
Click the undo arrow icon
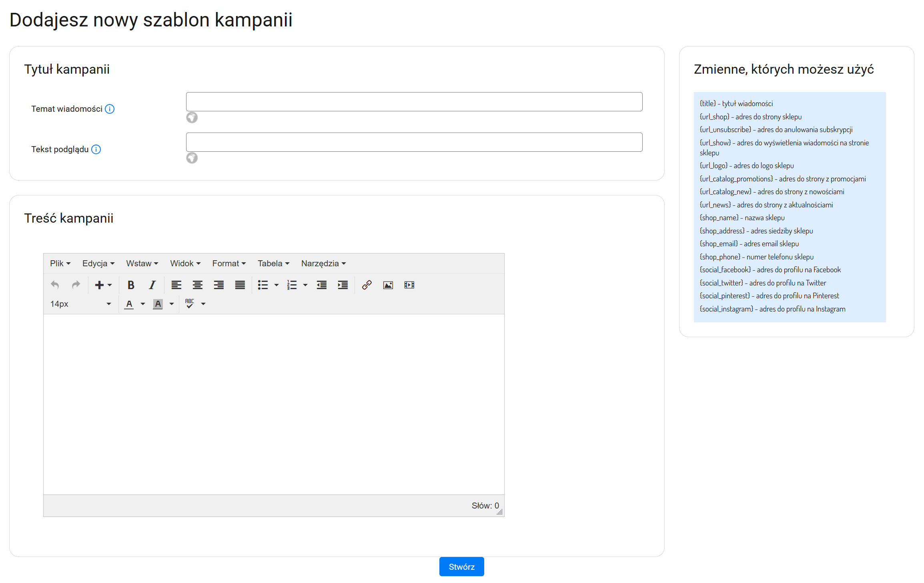pos(55,285)
